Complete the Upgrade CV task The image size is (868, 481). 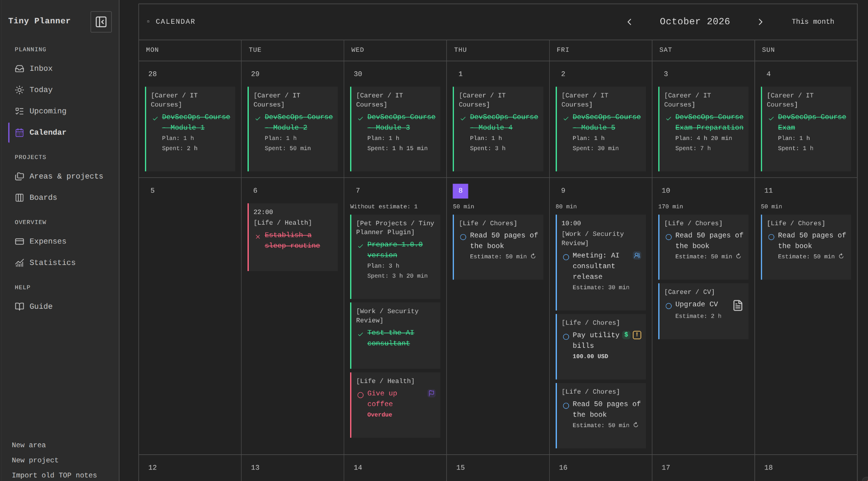[668, 306]
